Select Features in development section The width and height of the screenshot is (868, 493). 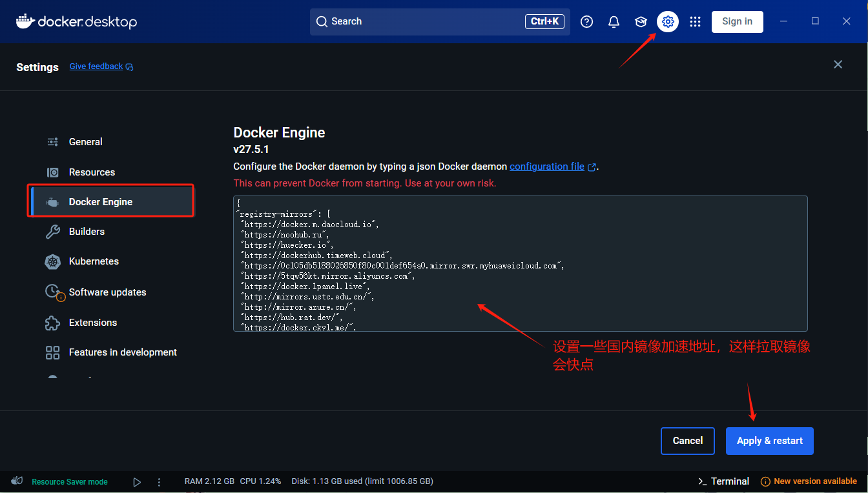[x=123, y=352]
